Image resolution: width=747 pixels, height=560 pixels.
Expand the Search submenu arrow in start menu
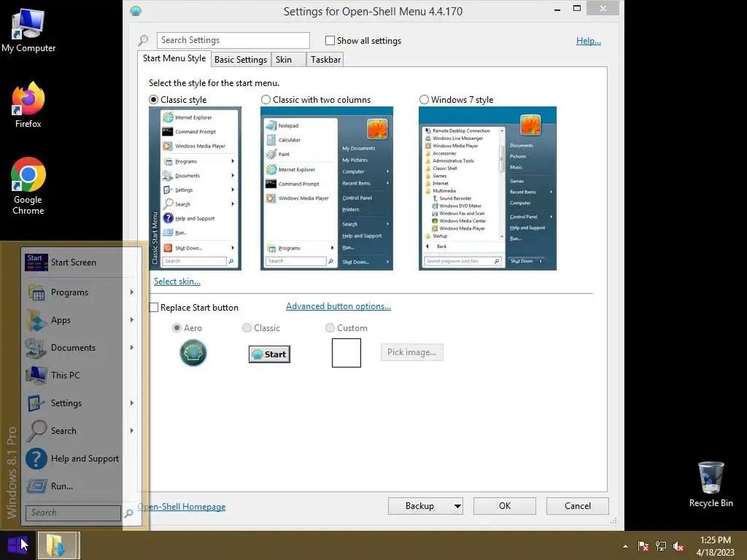[131, 430]
